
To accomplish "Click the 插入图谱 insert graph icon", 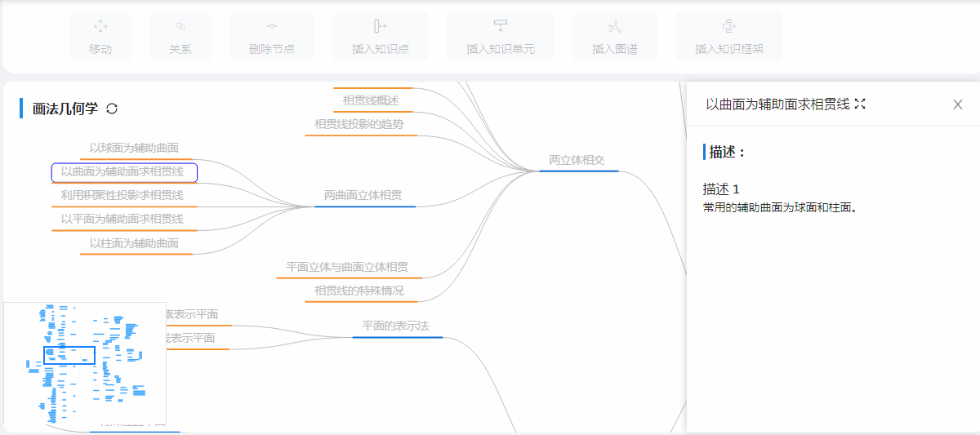I will coord(614,27).
